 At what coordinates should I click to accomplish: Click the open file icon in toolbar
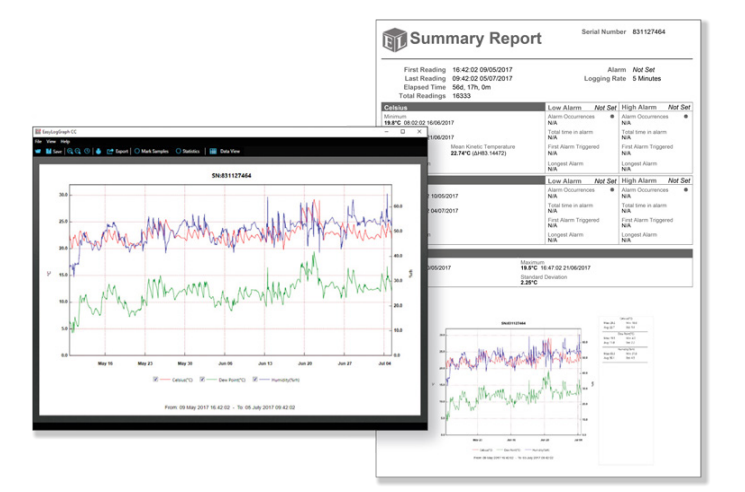[38, 151]
